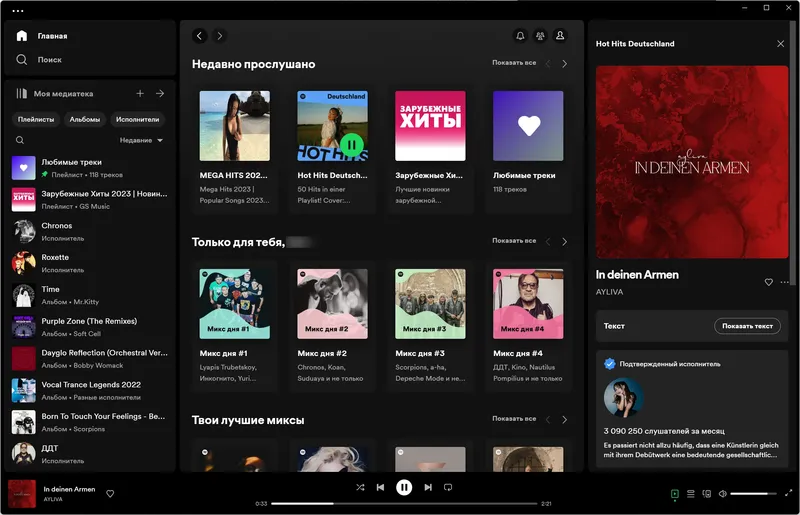
Task: Open the album Time by Mr.Kitty
Action: coord(90,295)
